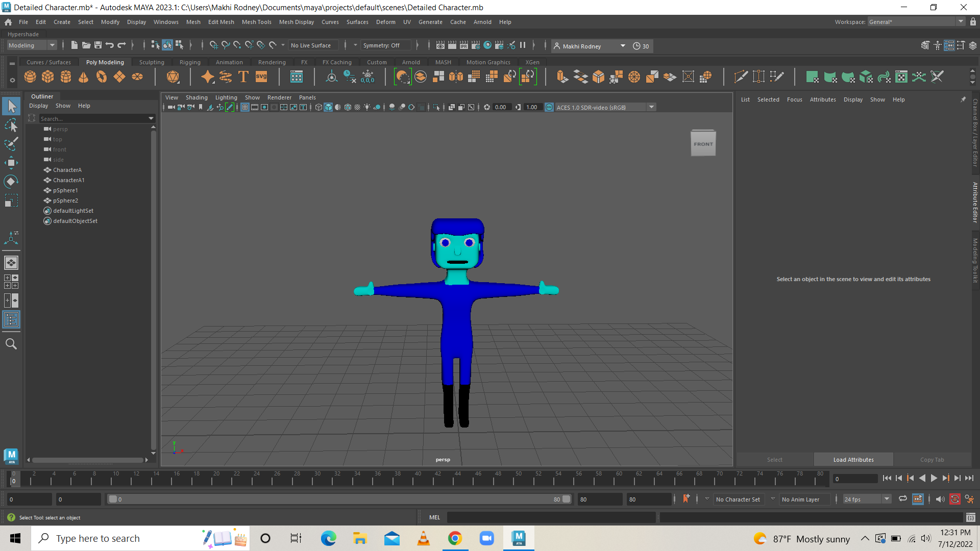Open the Edit Mesh menu
980x551 pixels.
point(221,22)
